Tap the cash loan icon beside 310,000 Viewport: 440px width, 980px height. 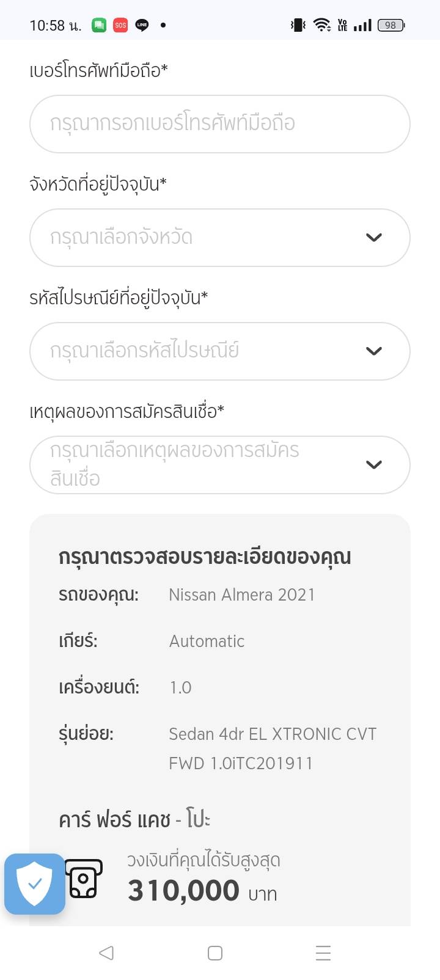(x=84, y=879)
